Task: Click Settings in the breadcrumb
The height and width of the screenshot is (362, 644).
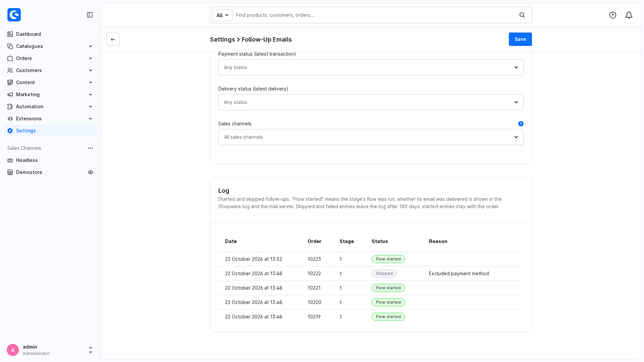Action: (222, 40)
